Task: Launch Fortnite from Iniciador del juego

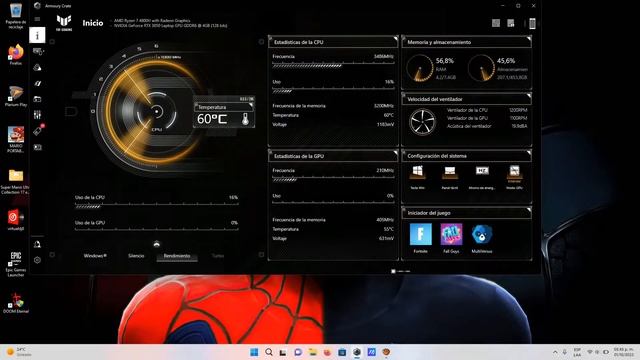Action: [x=420, y=234]
